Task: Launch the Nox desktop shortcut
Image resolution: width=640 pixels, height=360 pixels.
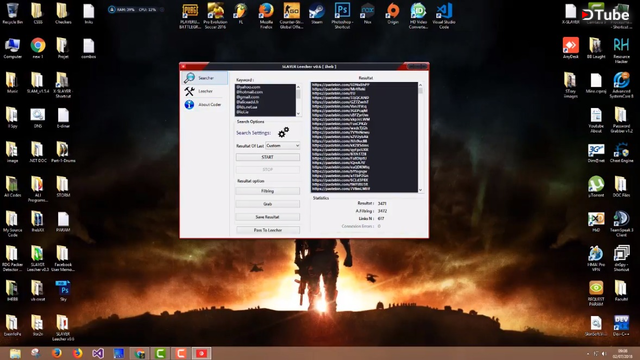Action: pyautogui.click(x=367, y=14)
